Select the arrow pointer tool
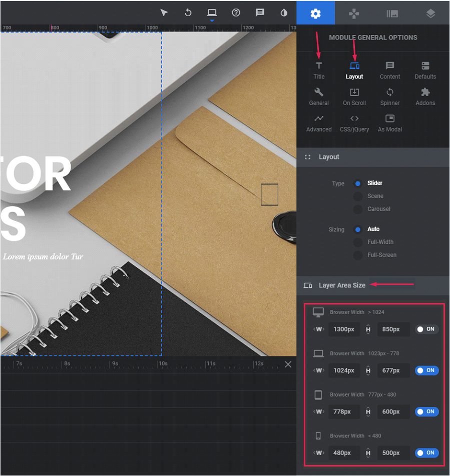This screenshot has width=450, height=476. (164, 12)
